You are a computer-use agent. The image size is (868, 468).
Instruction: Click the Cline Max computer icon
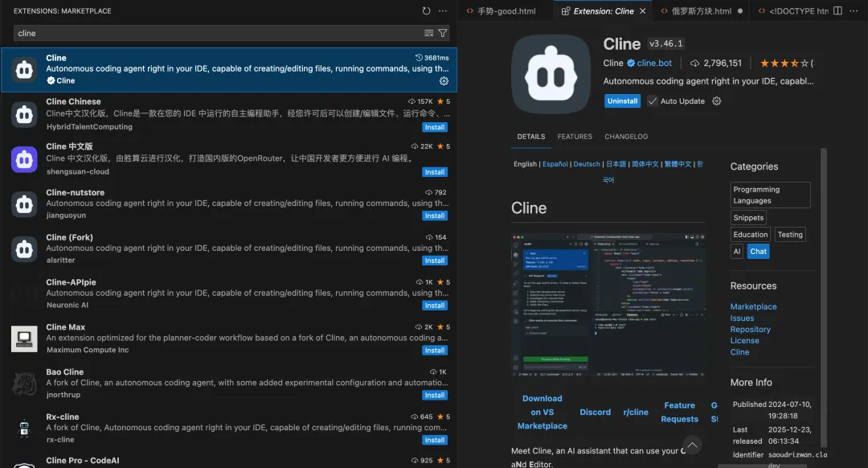(24, 339)
